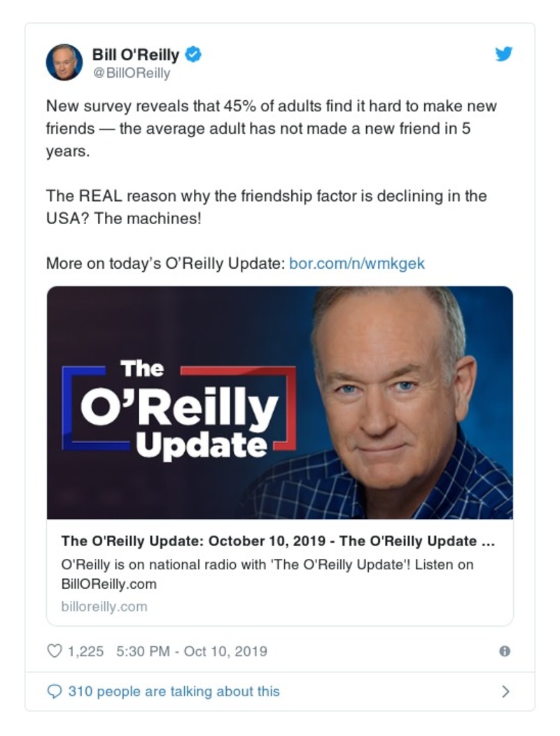Click the Bill O'Reilly display name
This screenshot has width=560, height=736.
[136, 55]
